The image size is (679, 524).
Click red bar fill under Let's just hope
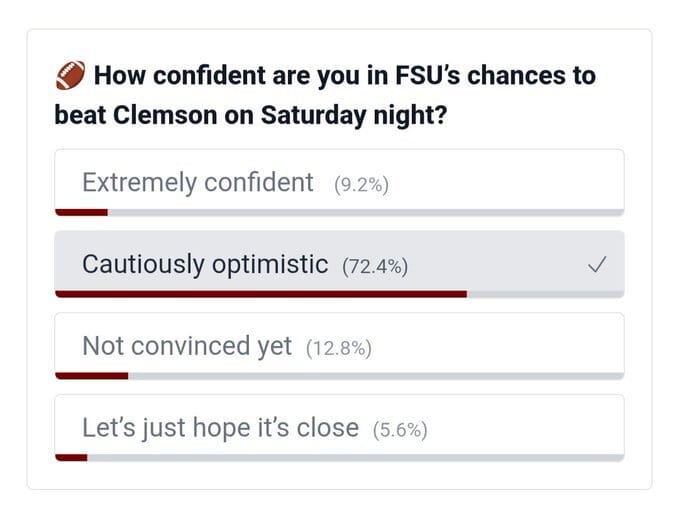pyautogui.click(x=71, y=458)
